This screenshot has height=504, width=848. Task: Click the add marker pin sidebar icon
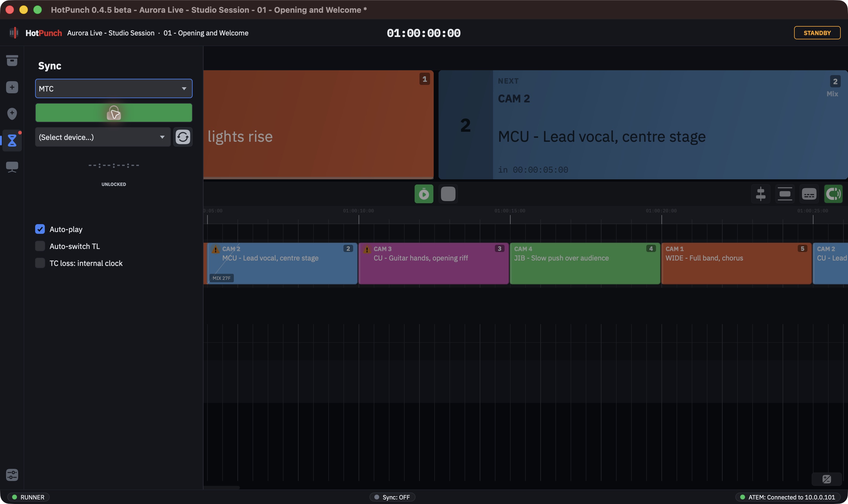coord(12,114)
